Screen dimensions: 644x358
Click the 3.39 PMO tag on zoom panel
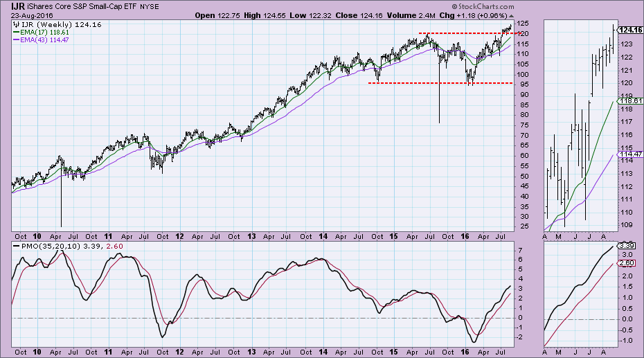(x=627, y=246)
